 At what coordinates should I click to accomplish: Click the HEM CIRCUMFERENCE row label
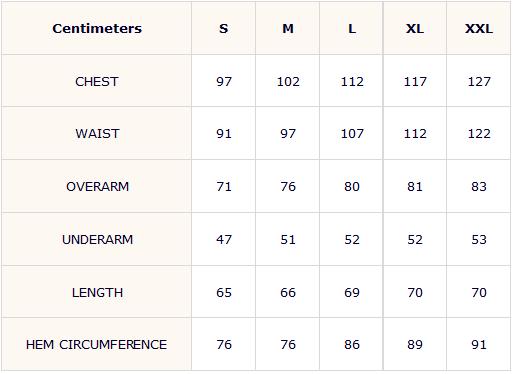point(96,344)
